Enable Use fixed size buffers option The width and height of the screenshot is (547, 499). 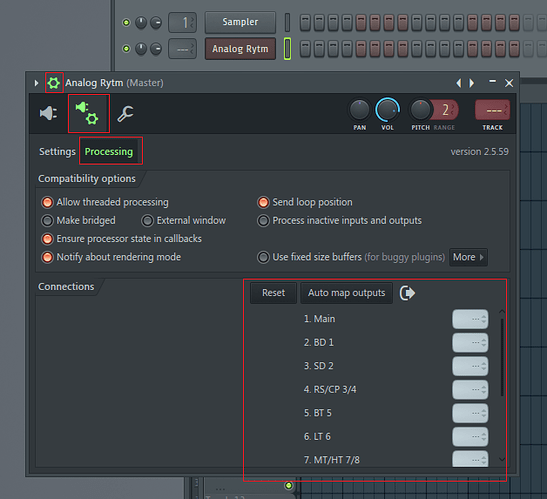(263, 257)
